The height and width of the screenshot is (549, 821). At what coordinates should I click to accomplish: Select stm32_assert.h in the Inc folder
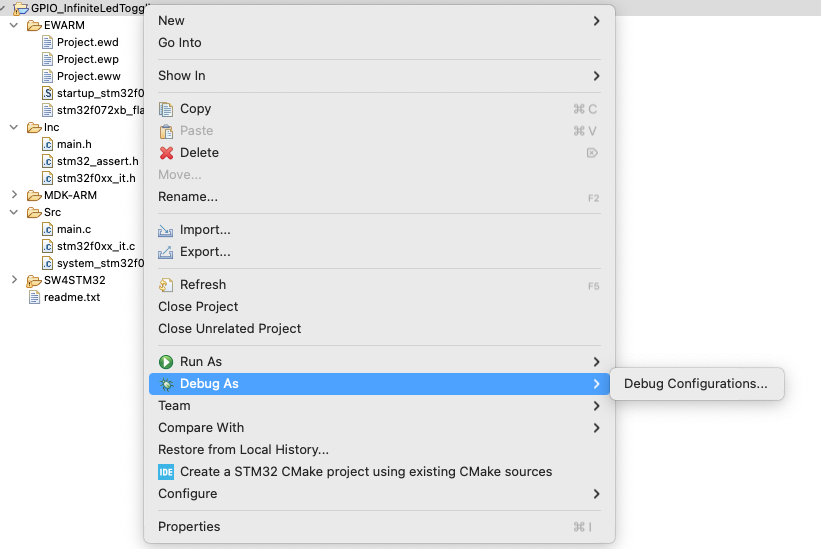[x=97, y=161]
